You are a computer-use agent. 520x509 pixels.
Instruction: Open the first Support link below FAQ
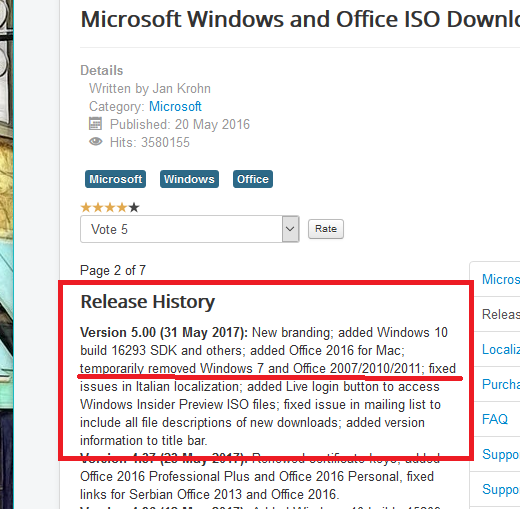pos(501,454)
